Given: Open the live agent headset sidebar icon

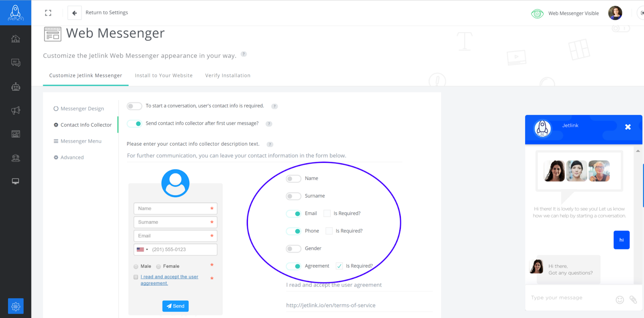Looking at the screenshot, I should [x=15, y=158].
